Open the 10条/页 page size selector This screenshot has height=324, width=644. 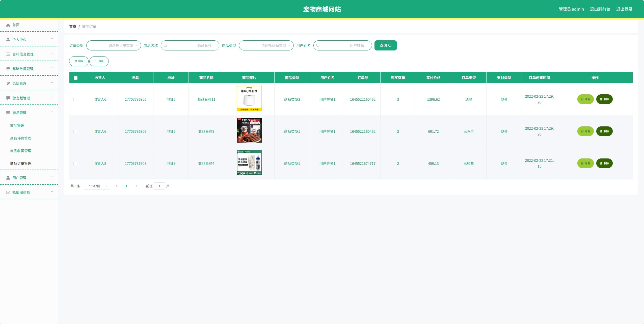[x=97, y=186]
